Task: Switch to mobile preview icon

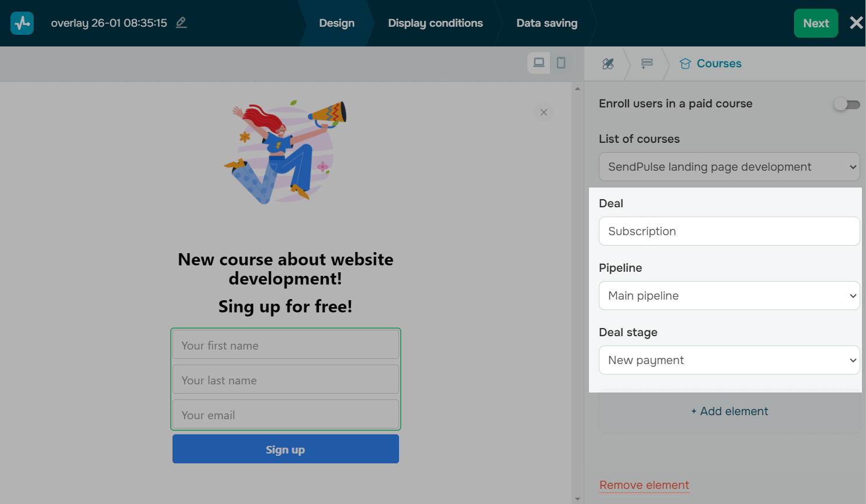Action: [x=561, y=63]
